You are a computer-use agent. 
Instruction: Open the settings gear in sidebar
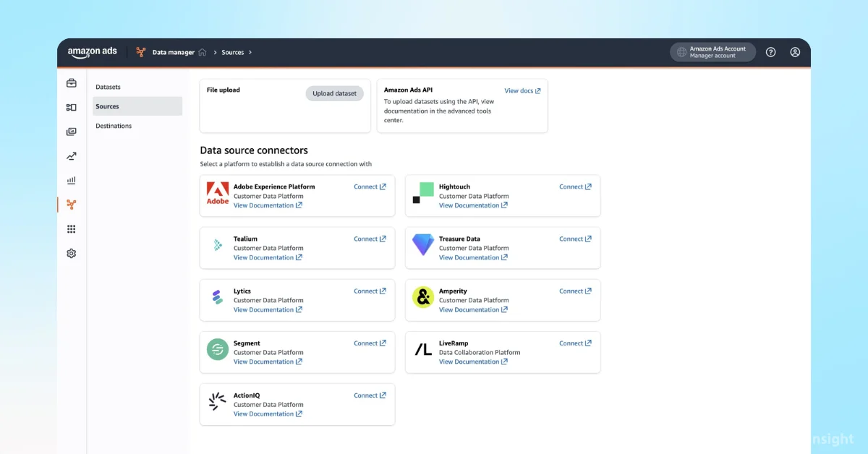coord(71,254)
